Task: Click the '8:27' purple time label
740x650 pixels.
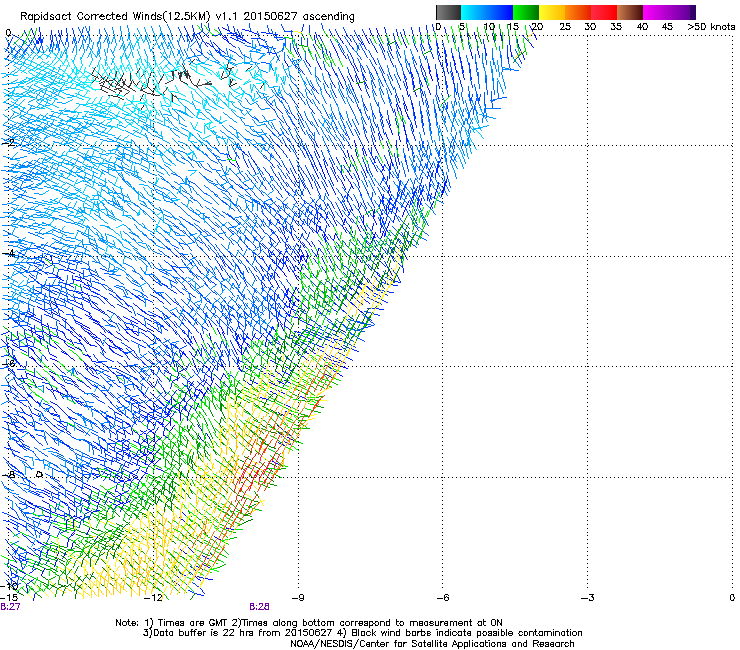Action: coord(10,607)
